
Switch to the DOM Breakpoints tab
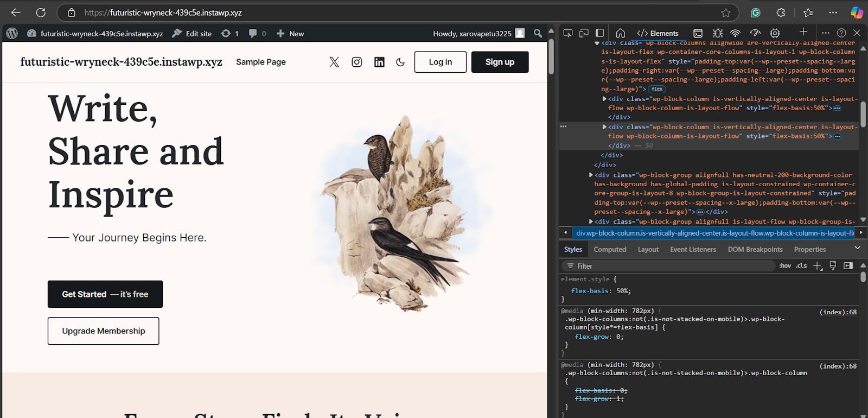(755, 250)
